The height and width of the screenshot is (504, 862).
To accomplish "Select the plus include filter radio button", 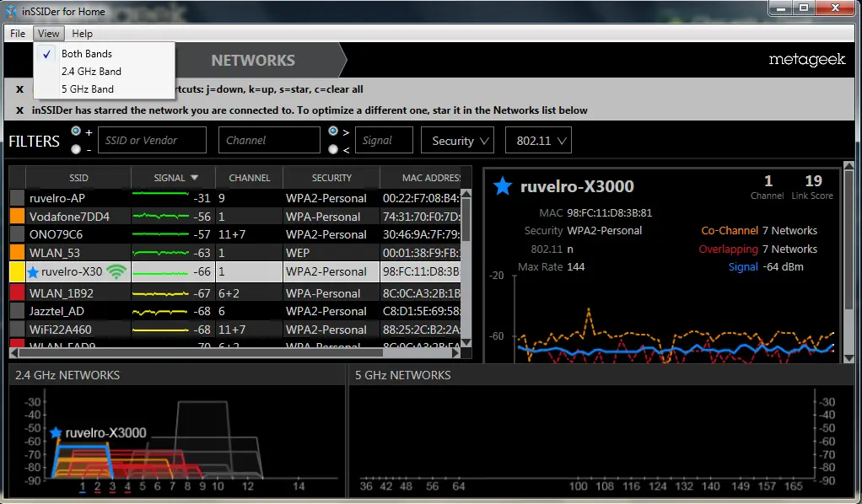I will pos(76,131).
